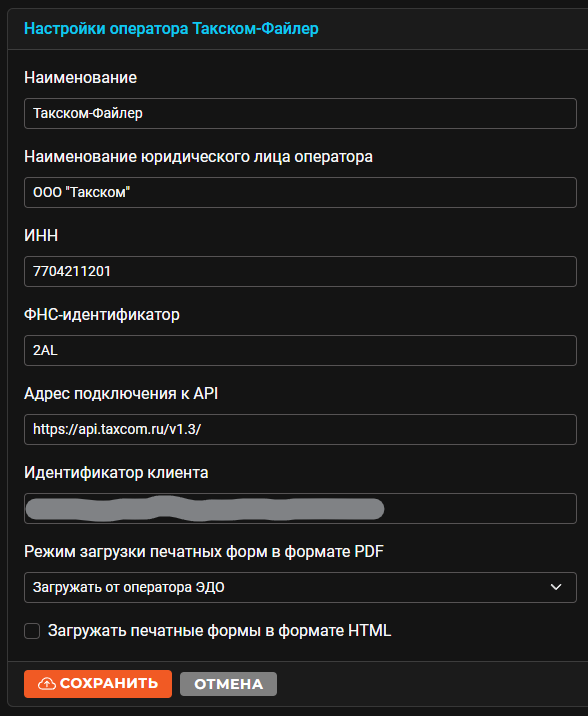
Task: Select the ИНН field with 7704211201
Action: tap(300, 271)
